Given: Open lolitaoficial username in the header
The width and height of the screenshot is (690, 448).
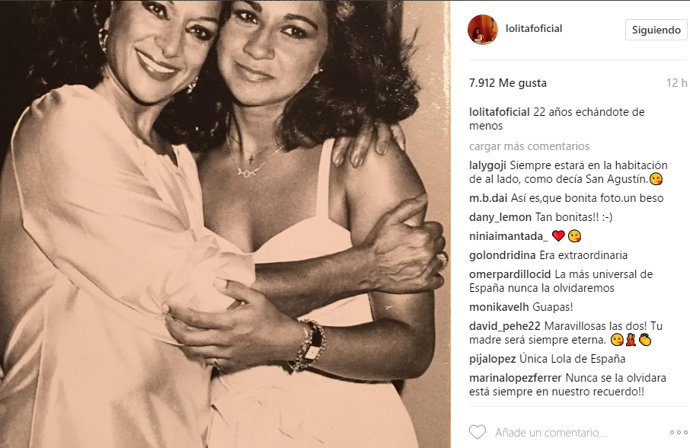Looking at the screenshot, I should point(534,29).
